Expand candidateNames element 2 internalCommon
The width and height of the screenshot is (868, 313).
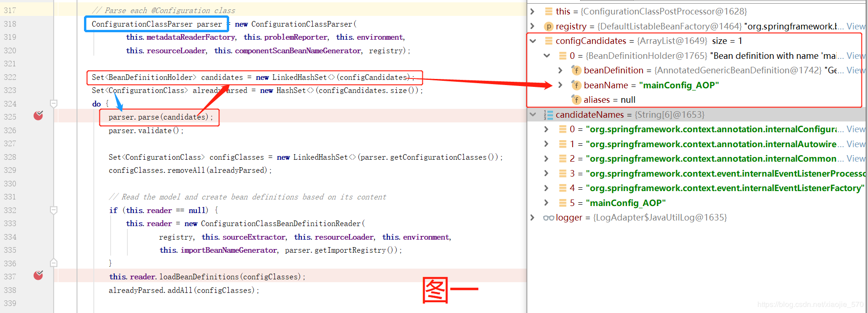[546, 158]
